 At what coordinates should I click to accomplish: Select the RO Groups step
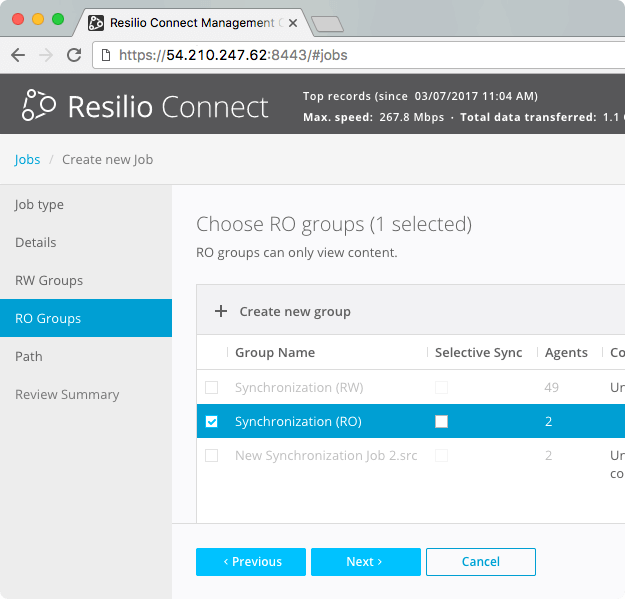click(86, 318)
